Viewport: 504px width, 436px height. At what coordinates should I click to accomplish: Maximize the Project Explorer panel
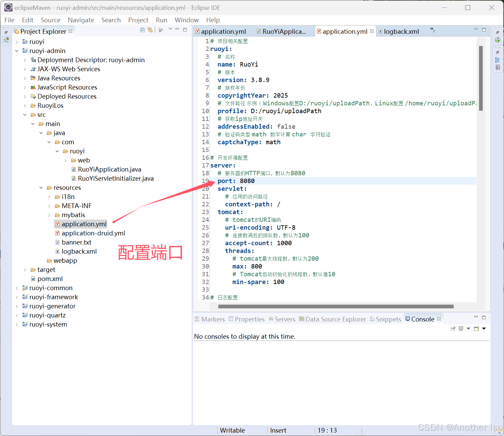point(185,29)
